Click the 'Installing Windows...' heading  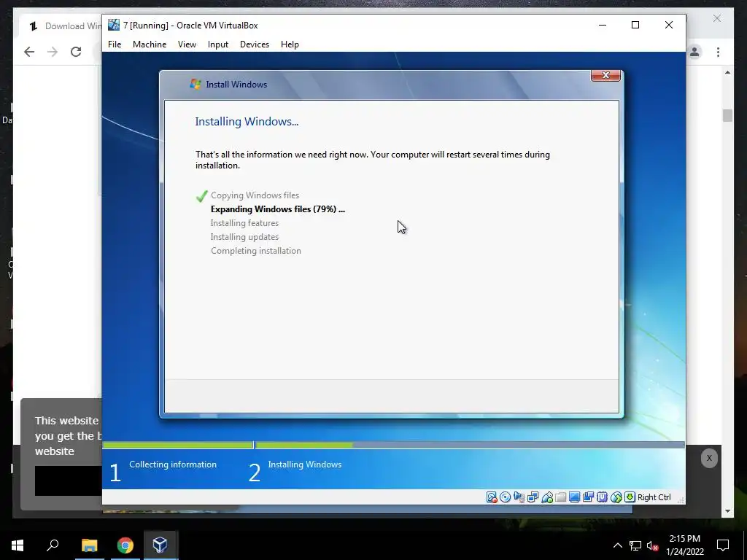click(x=247, y=122)
